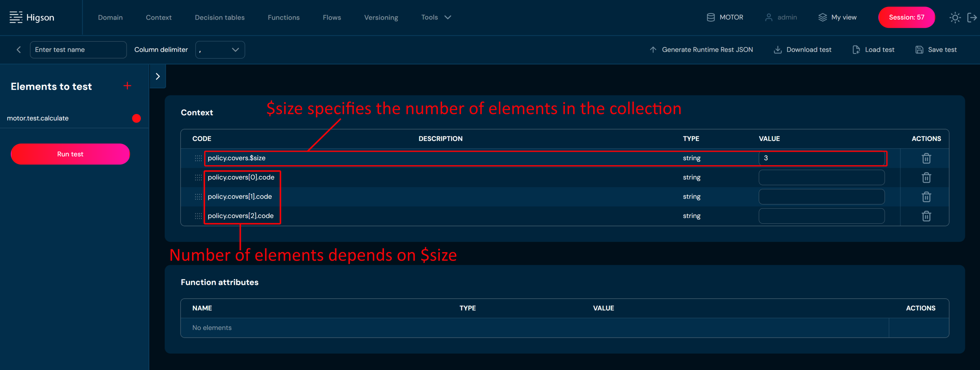Image resolution: width=980 pixels, height=370 pixels.
Task: Click the Enter test name field
Action: pyautogui.click(x=78, y=50)
